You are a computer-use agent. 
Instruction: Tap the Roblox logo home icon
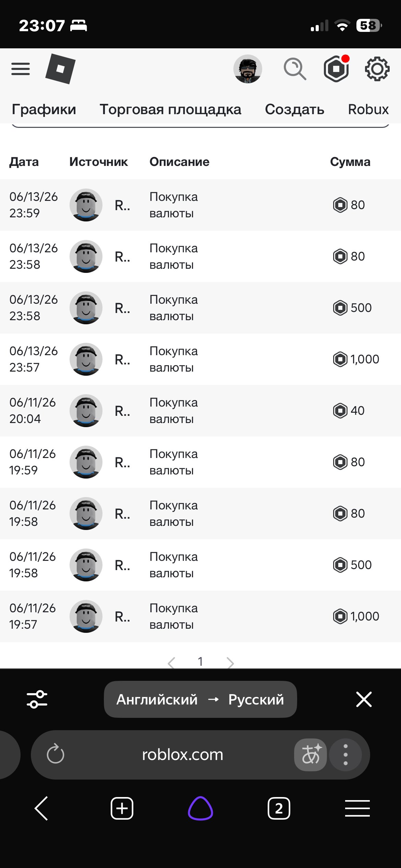60,69
